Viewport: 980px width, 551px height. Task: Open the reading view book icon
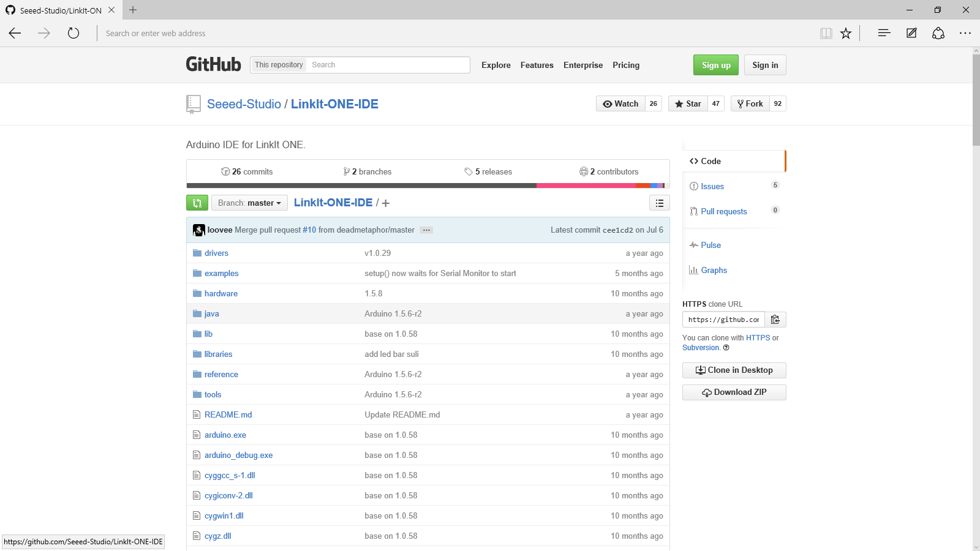tap(826, 33)
